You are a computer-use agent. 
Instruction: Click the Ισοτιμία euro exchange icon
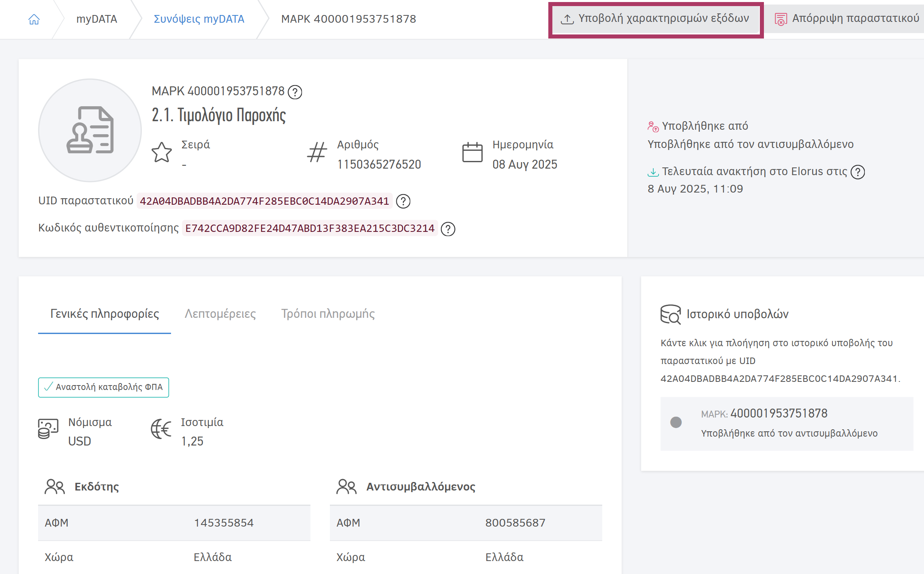pyautogui.click(x=161, y=429)
